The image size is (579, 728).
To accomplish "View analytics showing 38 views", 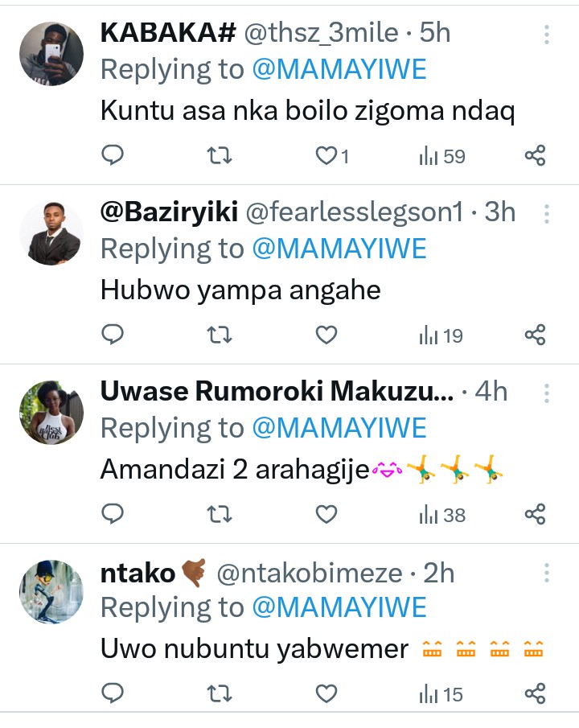I will [442, 515].
